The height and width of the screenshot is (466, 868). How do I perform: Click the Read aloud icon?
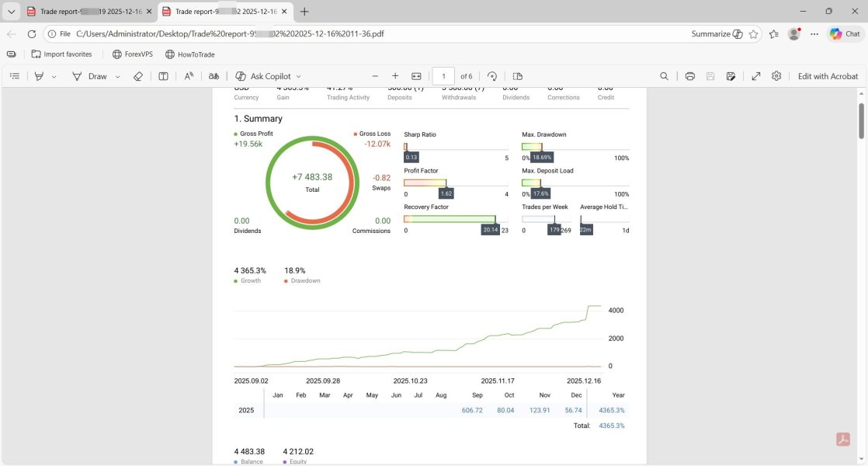[189, 76]
